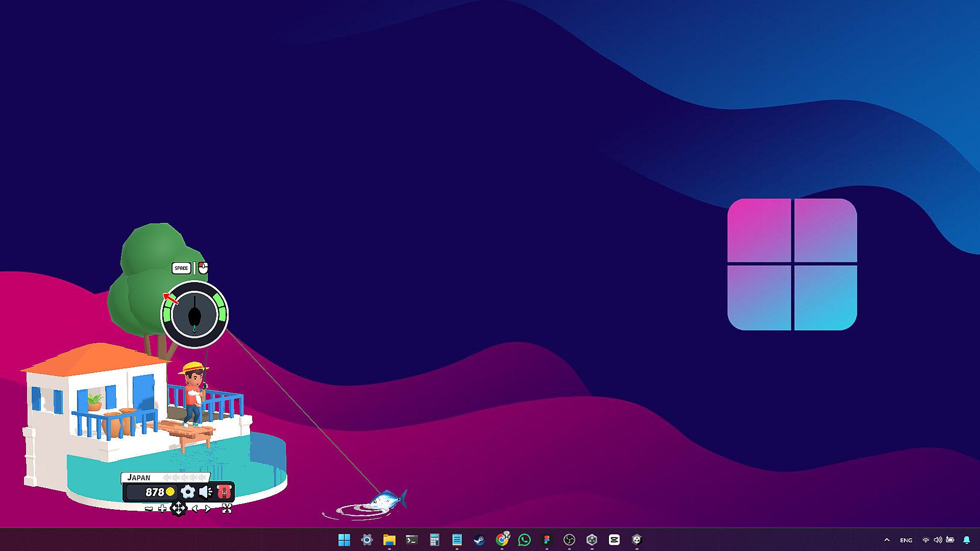Open Windows Start menu

(x=345, y=540)
